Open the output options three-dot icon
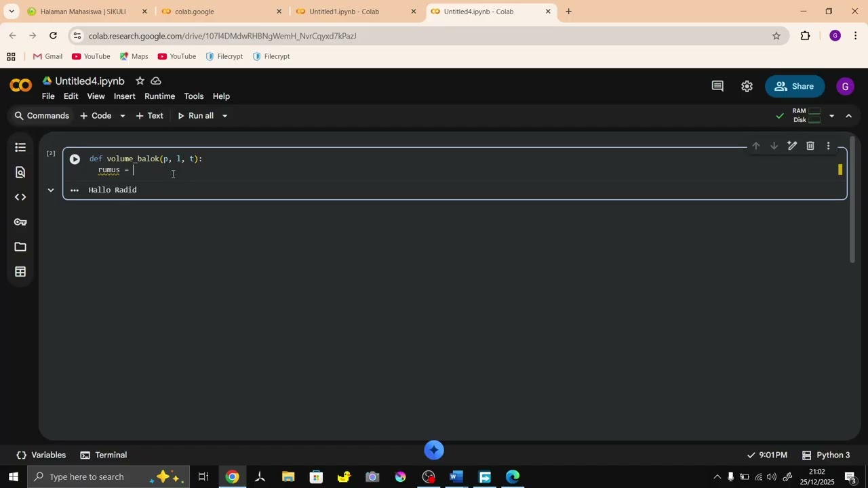The height and width of the screenshot is (488, 868). (75, 190)
